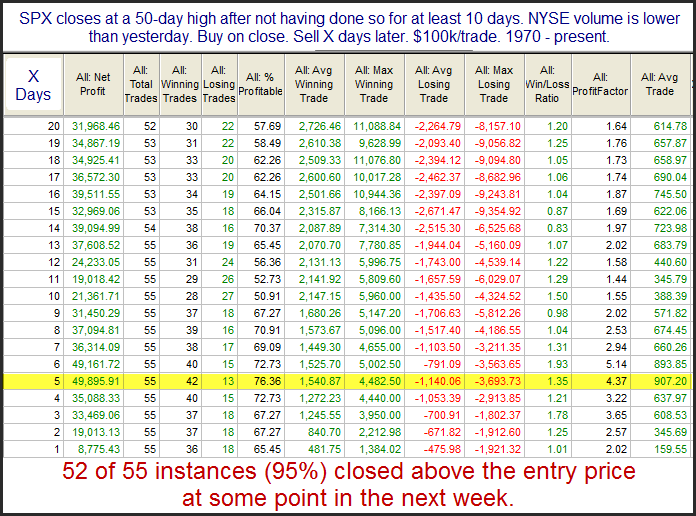This screenshot has height=516, width=696.
Task: Sort by All: Net Profit header
Action: click(x=94, y=84)
